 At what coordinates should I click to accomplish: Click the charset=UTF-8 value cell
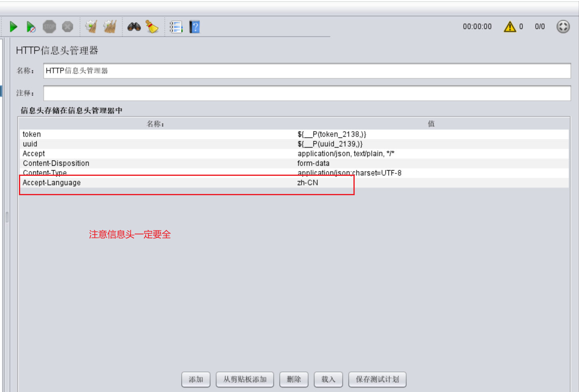(x=432, y=173)
